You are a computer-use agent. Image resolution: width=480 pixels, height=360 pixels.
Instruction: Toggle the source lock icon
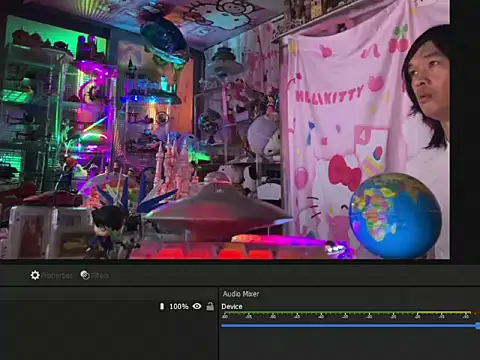click(x=210, y=306)
